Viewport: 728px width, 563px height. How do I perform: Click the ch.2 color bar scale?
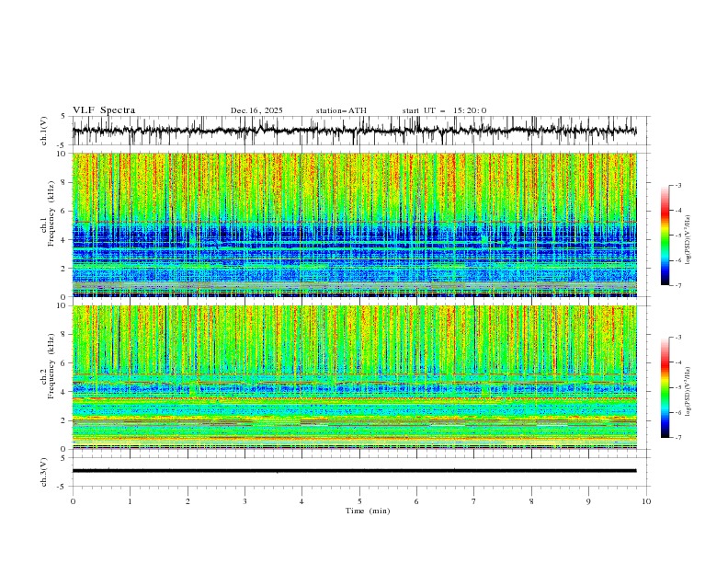(x=665, y=387)
